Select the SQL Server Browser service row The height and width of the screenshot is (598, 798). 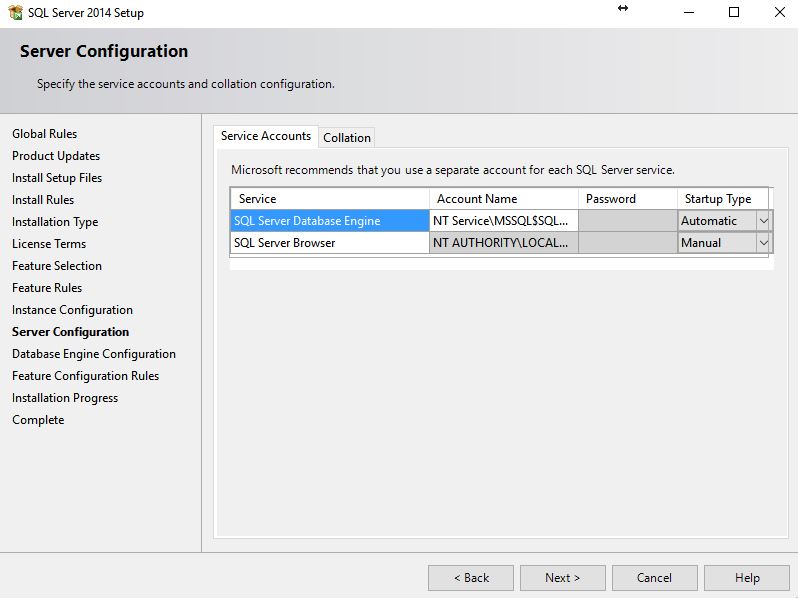pyautogui.click(x=330, y=243)
